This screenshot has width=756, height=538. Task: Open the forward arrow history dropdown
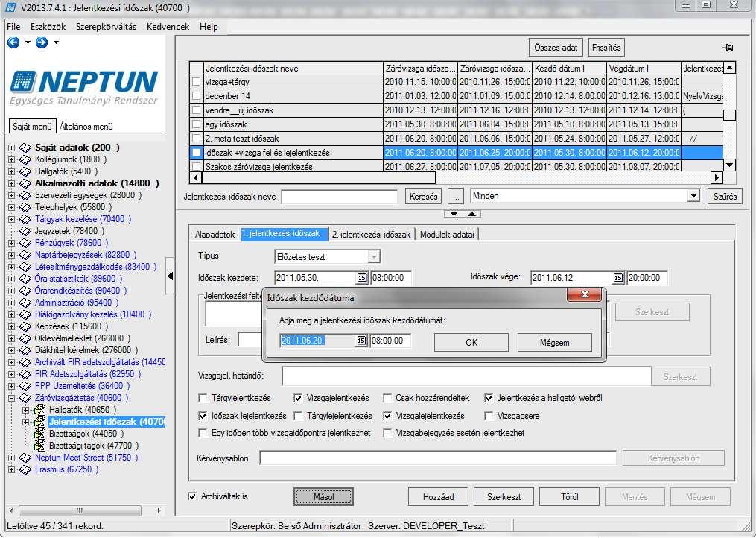pos(56,42)
